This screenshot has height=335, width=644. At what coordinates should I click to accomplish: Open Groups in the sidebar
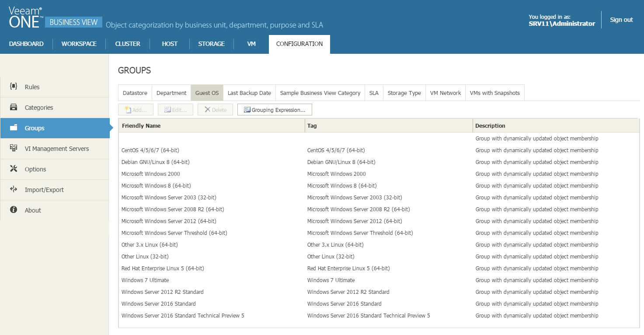[55, 128]
